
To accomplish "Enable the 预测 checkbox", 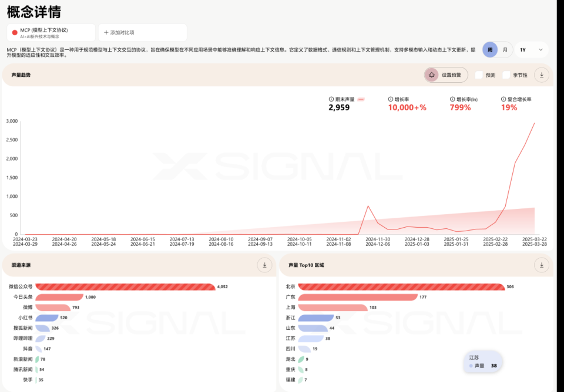I will point(479,75).
